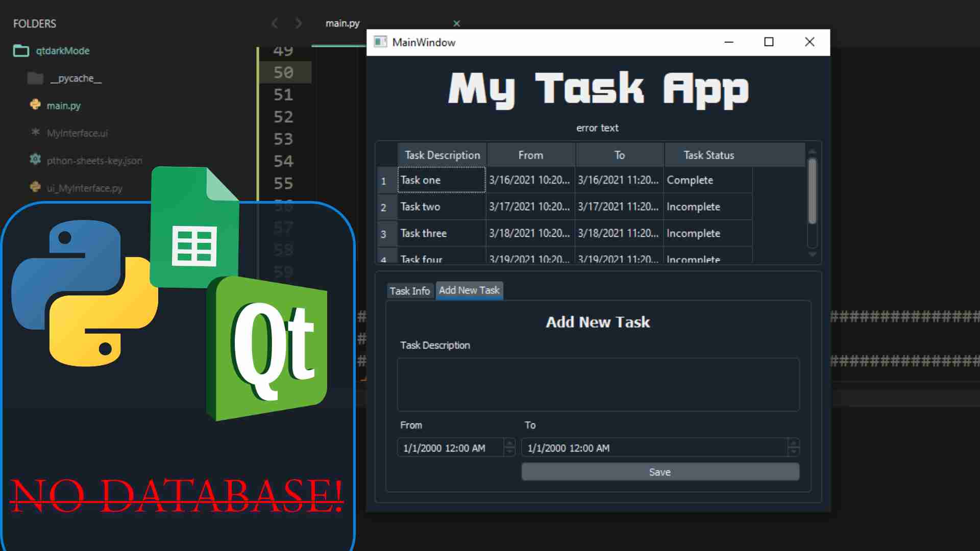
Task: Select row header 2 in task table
Action: pos(387,207)
